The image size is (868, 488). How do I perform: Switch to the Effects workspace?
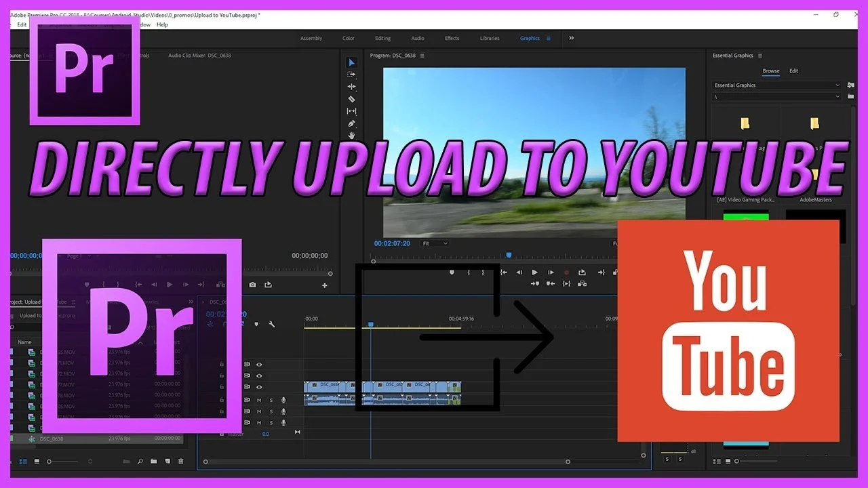click(x=452, y=39)
